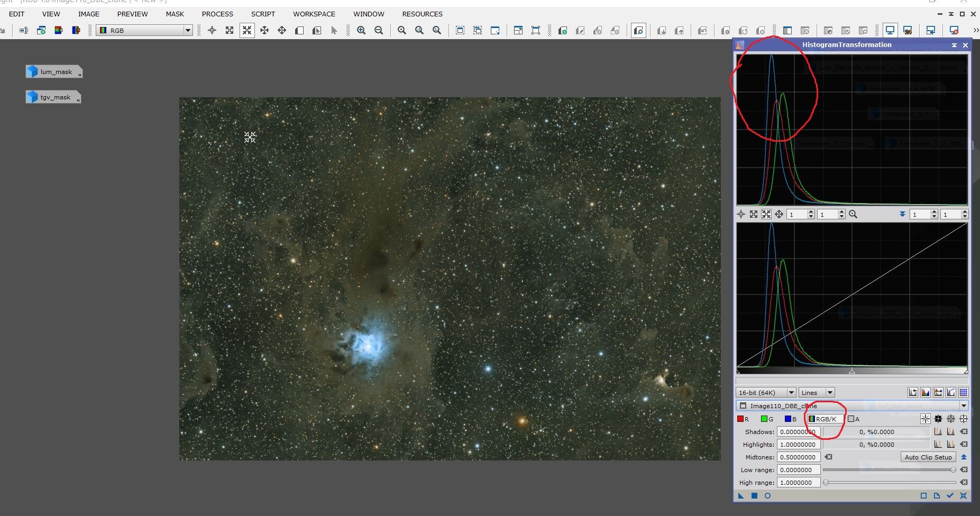This screenshot has width=980, height=516.
Task: Select the G green channel
Action: click(x=766, y=419)
